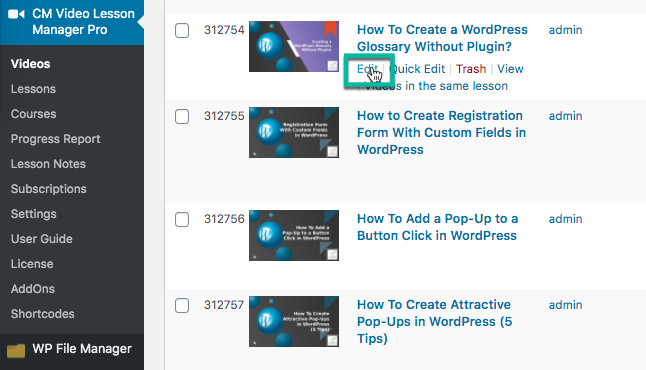Viewport: 646px width, 370px height.
Task: Open the Videos submenu item
Action: [x=30, y=64]
